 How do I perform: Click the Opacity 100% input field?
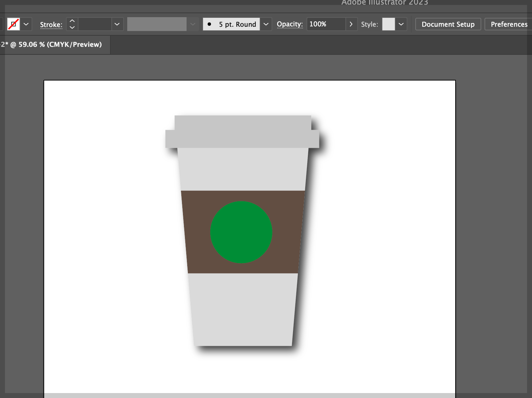(326, 24)
